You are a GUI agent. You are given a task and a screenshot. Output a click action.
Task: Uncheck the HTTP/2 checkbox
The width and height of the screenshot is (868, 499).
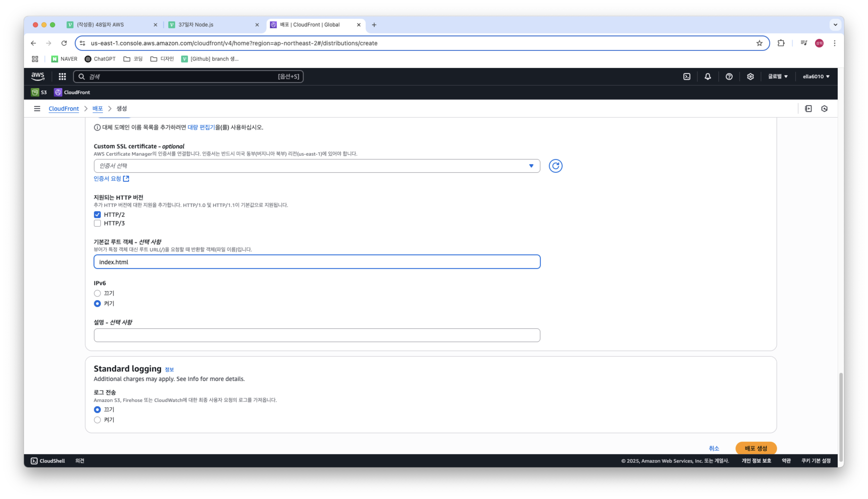tap(97, 214)
